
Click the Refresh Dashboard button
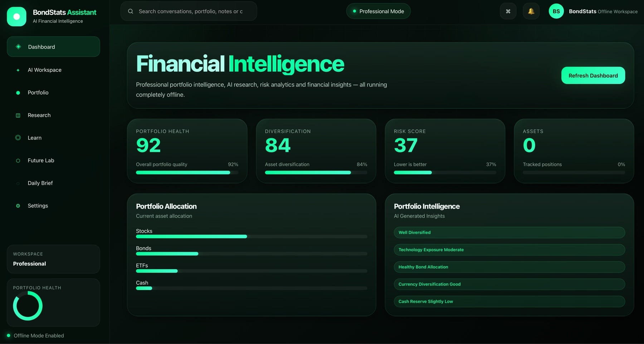pos(593,75)
